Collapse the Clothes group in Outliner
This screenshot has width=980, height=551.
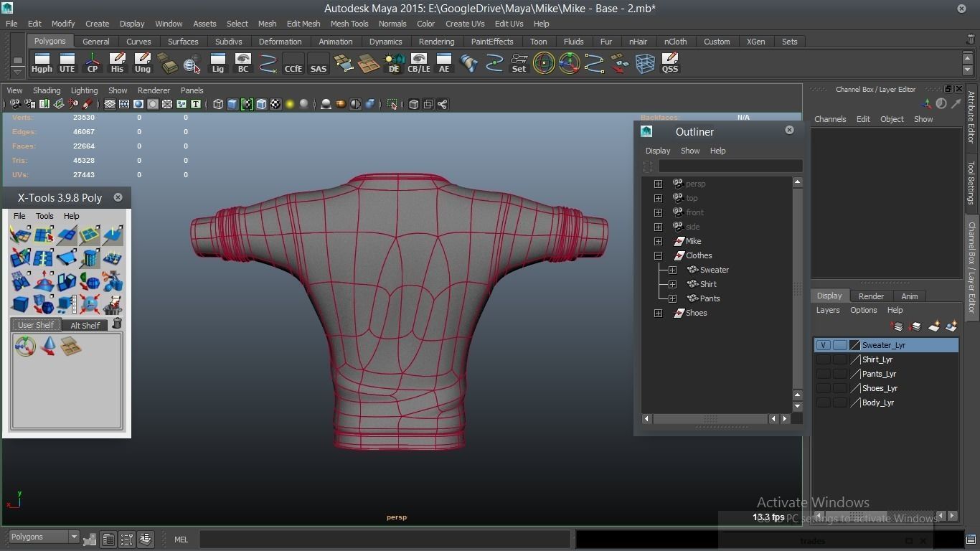click(658, 255)
